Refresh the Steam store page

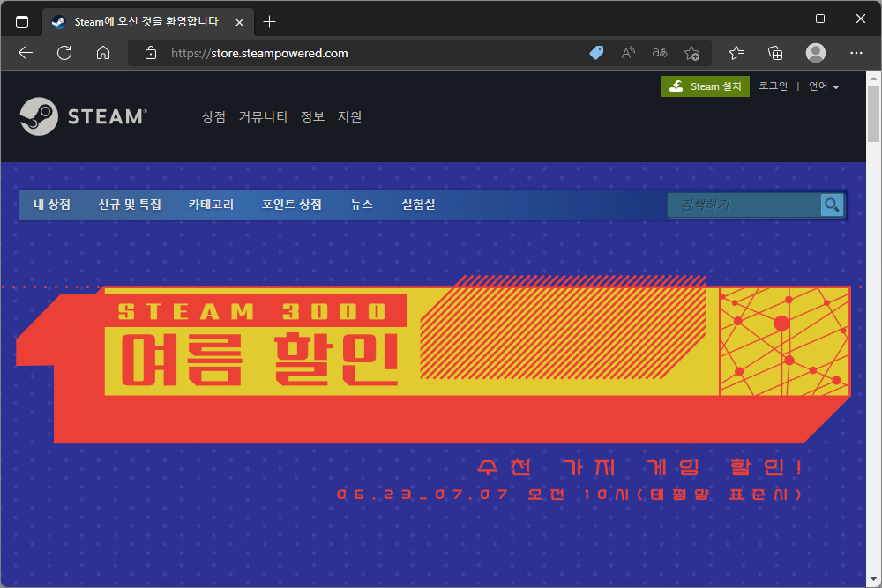64,53
